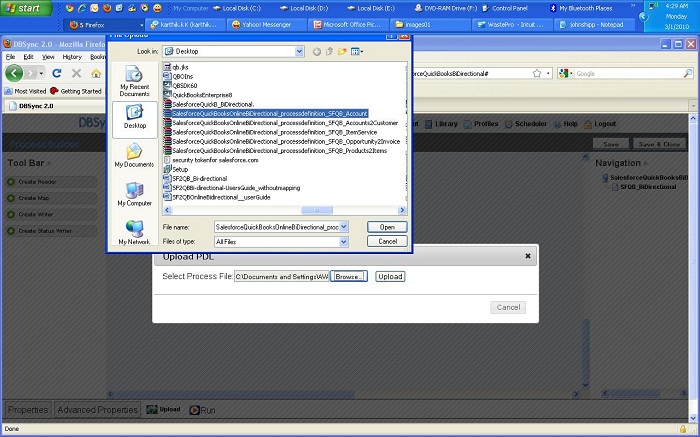Open the Edit menu in Firefox

[x=29, y=57]
